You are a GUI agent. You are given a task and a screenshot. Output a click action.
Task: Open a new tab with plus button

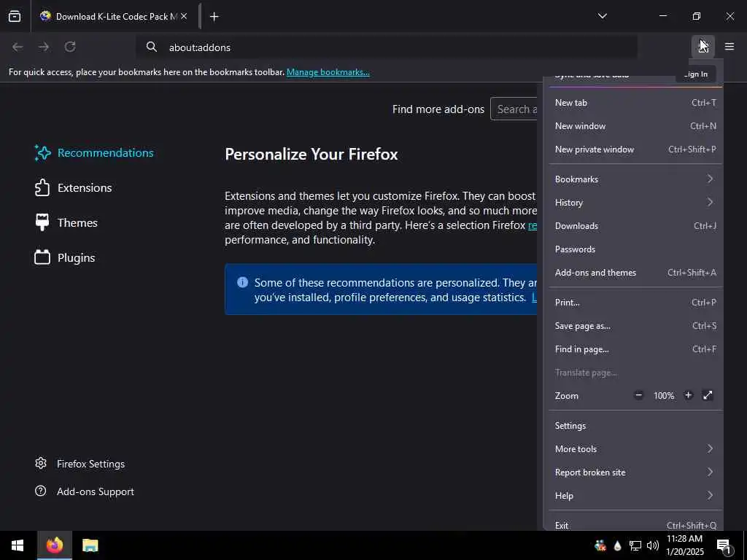[214, 17]
